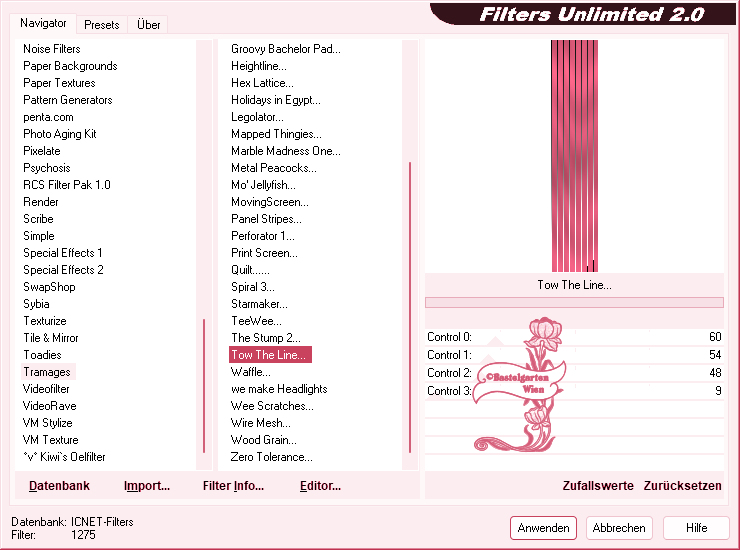Choose Holidays in Egypt... filter
740x550 pixels.
tap(276, 100)
